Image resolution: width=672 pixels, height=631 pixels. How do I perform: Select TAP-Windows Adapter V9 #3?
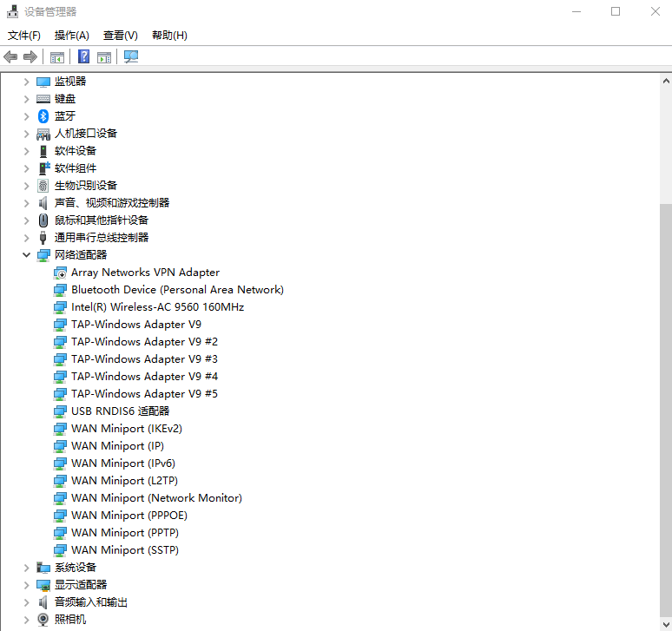pos(144,359)
